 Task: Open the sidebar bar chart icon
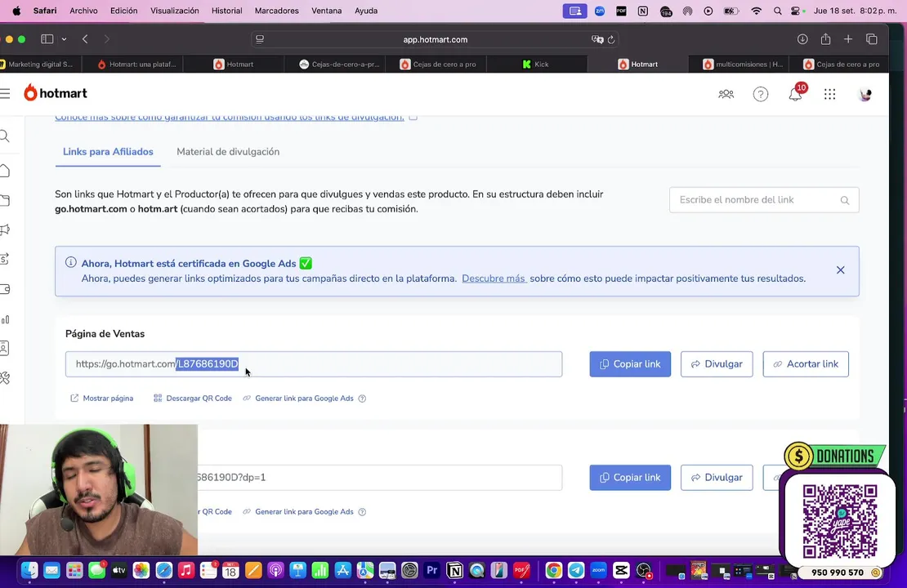click(5, 319)
